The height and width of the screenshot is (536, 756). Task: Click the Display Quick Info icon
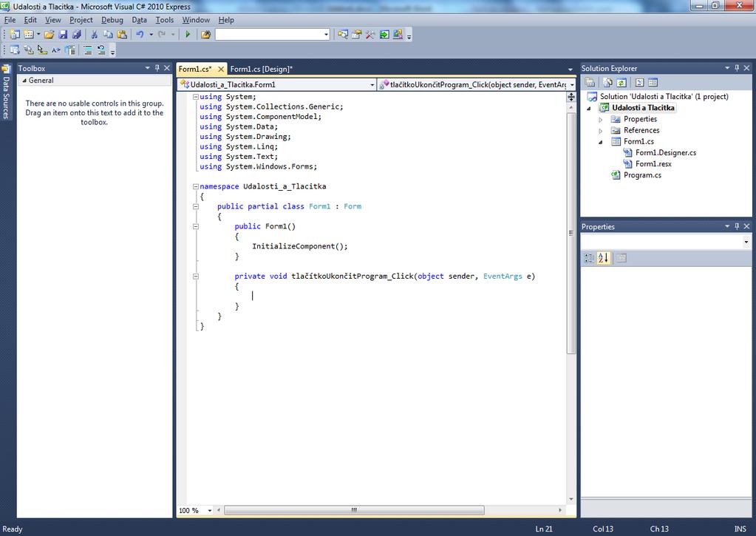pyautogui.click(x=42, y=50)
